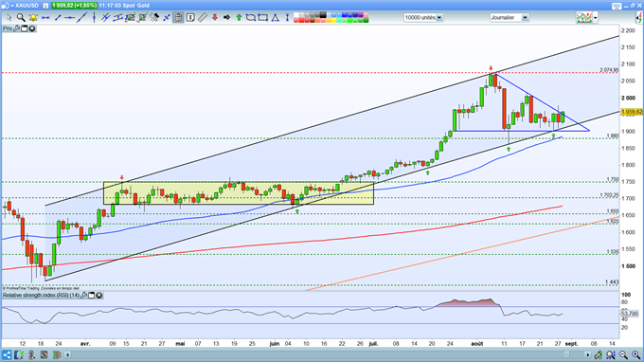This screenshot has width=644, height=362.
Task: Close the RSI indicator panel
Action: pos(99,295)
